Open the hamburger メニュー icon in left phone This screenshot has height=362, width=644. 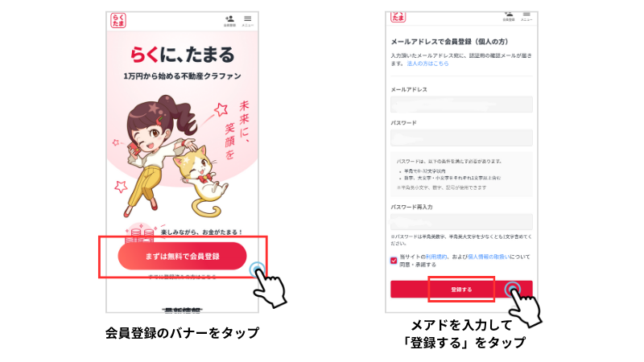click(x=247, y=21)
